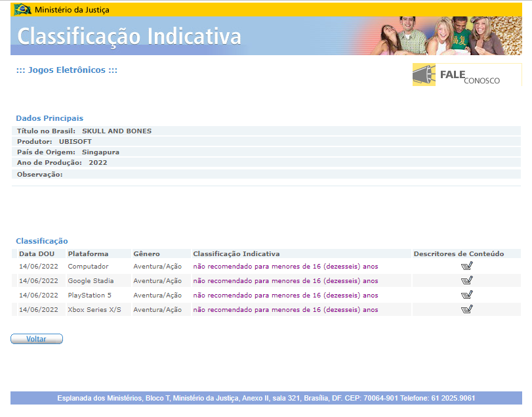This screenshot has height=417, width=532.
Task: Click the Computador platform cell
Action: pos(88,266)
